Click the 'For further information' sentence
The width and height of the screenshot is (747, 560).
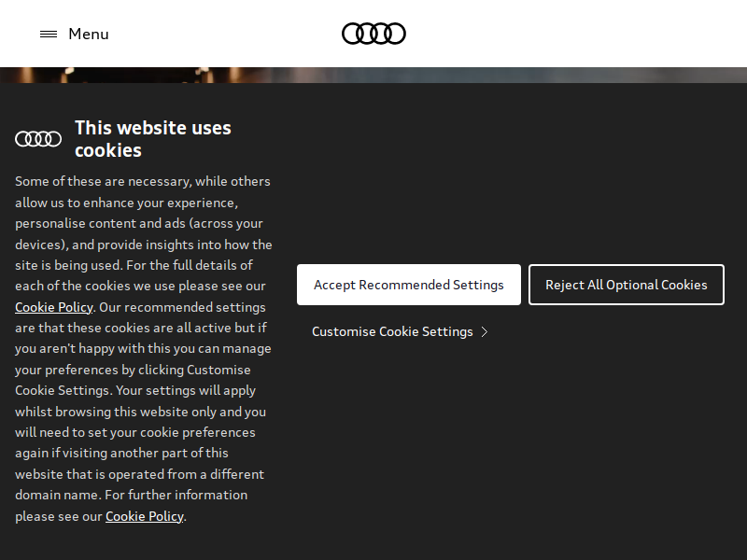176,495
